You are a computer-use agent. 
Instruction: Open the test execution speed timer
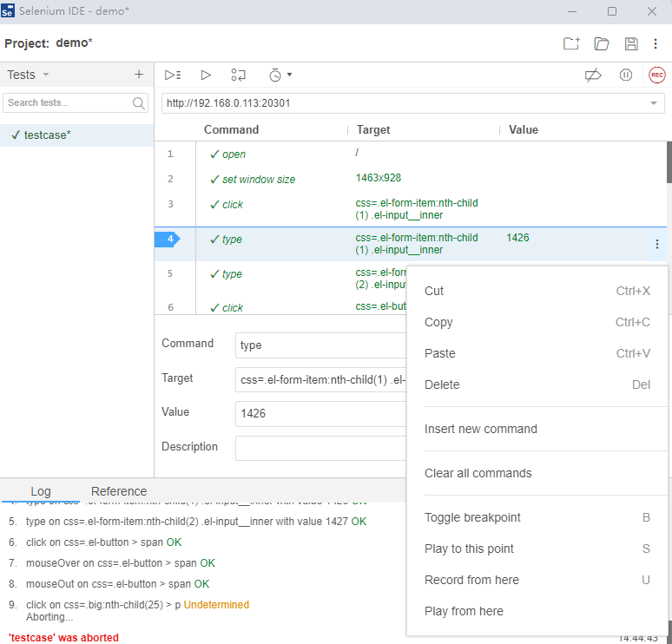(x=275, y=75)
